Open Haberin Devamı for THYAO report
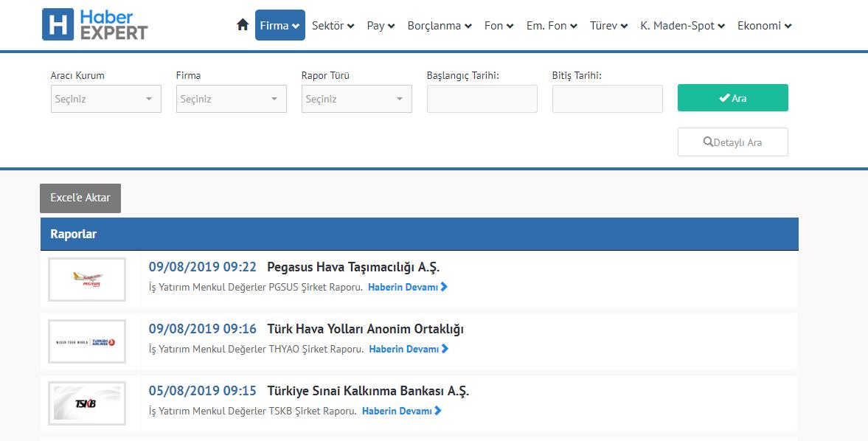868x441 pixels. point(409,349)
